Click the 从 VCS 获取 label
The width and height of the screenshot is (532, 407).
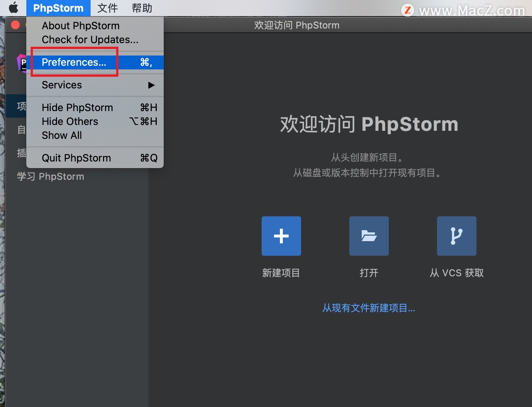pyautogui.click(x=457, y=273)
